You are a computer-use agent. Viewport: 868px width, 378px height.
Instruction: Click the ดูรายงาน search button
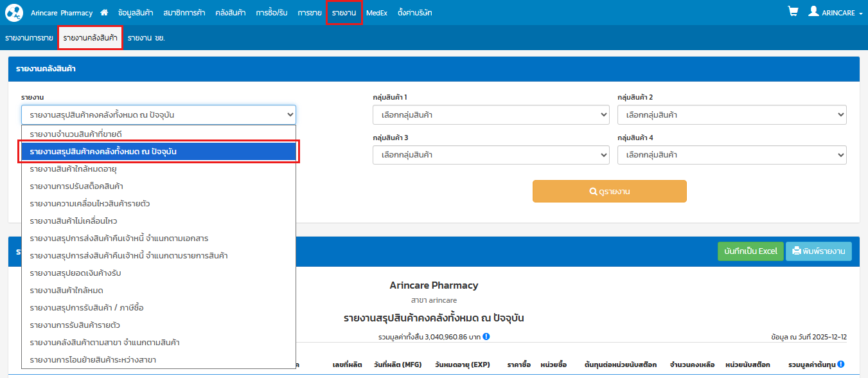click(609, 192)
